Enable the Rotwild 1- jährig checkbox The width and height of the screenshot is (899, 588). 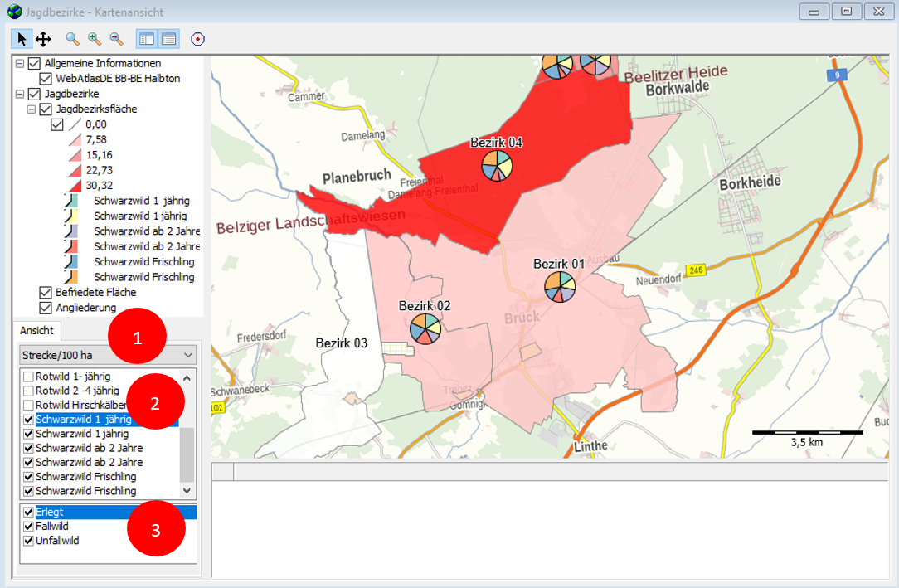point(29,377)
